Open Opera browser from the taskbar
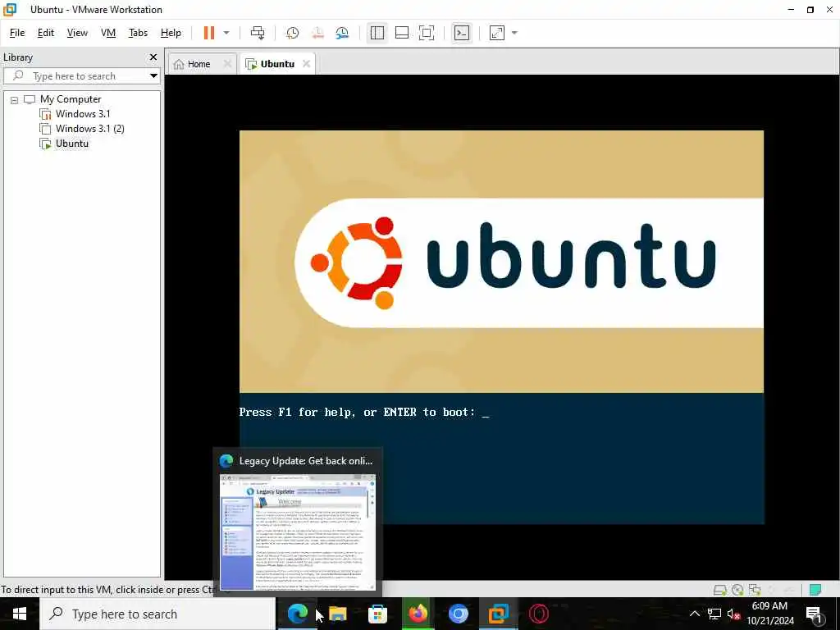840x630 pixels. (538, 614)
